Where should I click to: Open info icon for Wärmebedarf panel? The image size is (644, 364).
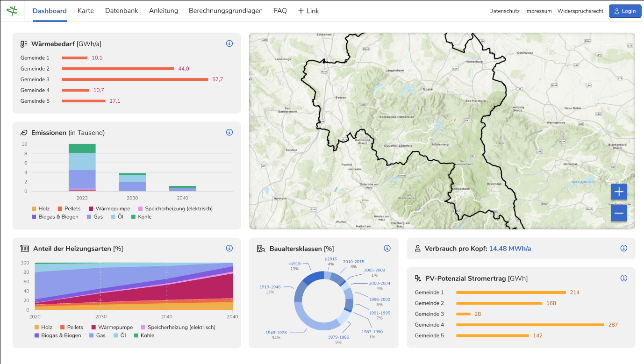[x=229, y=43]
